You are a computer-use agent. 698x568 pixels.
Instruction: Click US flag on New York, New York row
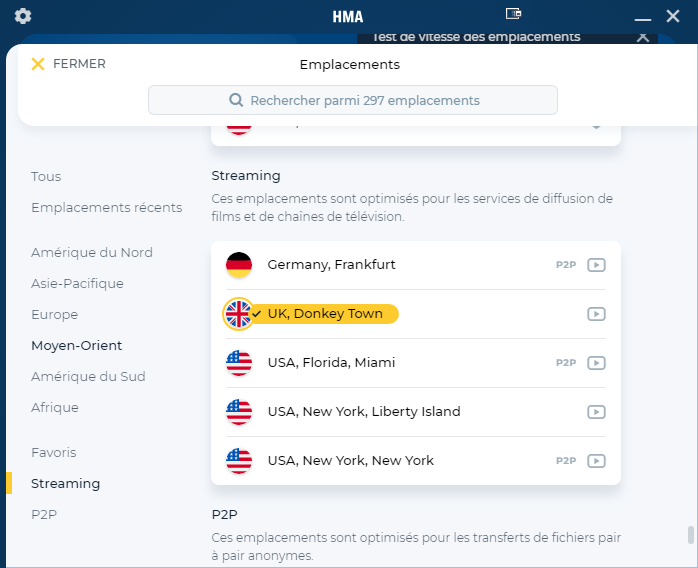pyautogui.click(x=239, y=461)
